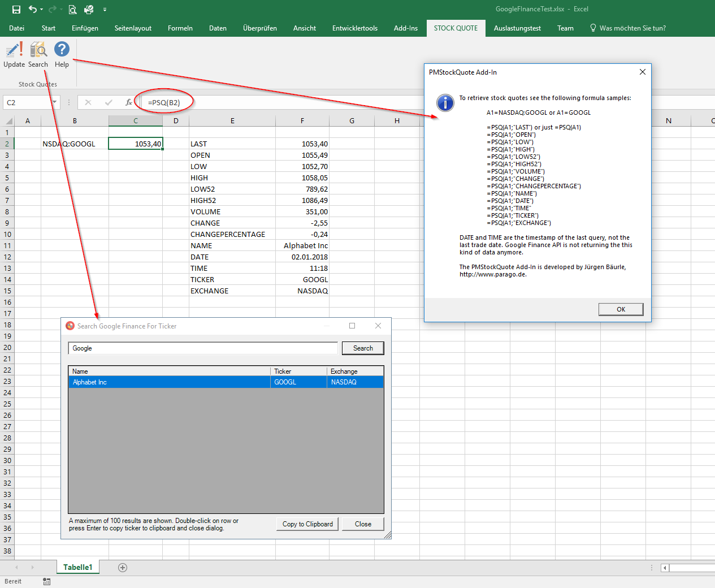Open the Einfügen ribbon tab

(x=85, y=28)
